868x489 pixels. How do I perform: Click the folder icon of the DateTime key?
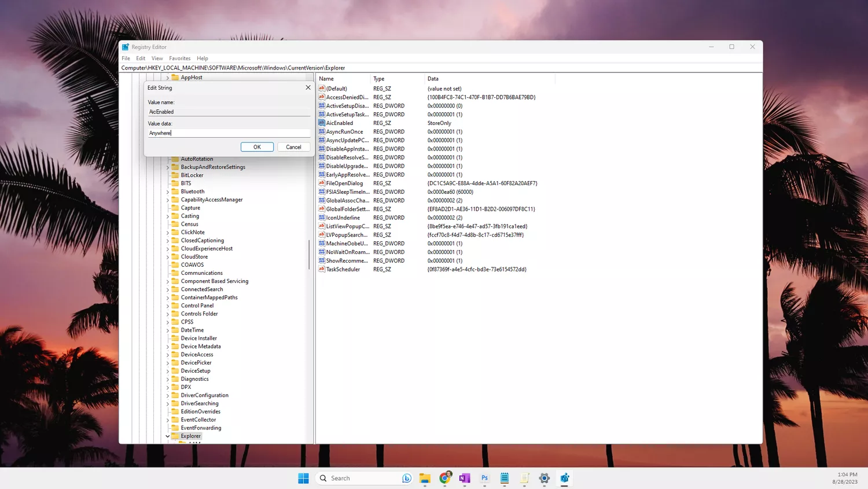(175, 330)
